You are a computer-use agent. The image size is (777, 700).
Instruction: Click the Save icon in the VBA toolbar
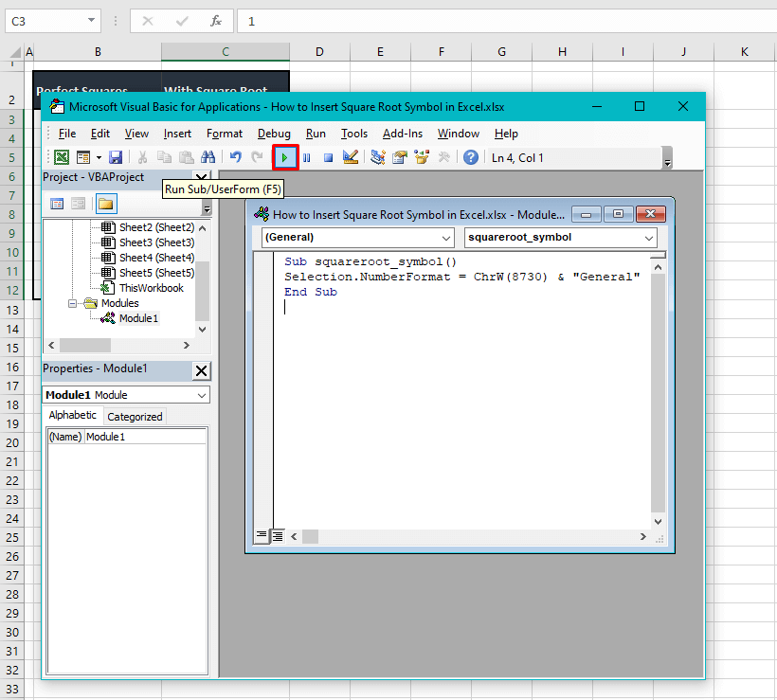116,157
